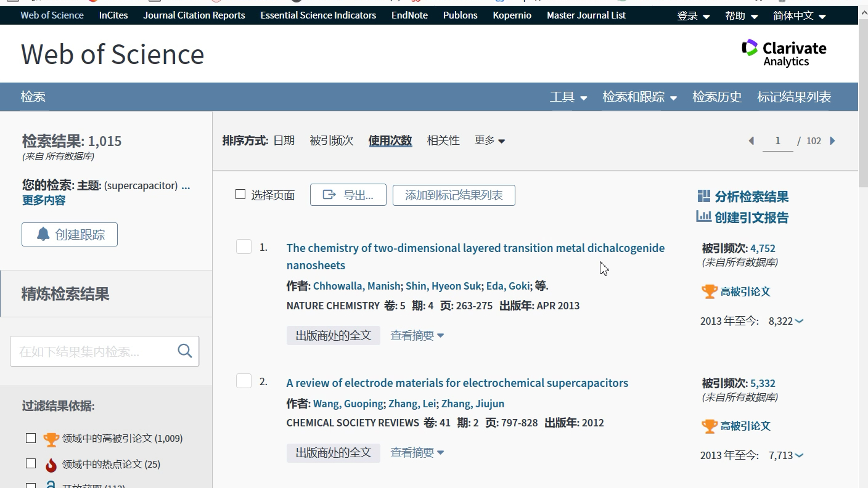
Task: Click the 创建跟踪 button
Action: [x=70, y=234]
